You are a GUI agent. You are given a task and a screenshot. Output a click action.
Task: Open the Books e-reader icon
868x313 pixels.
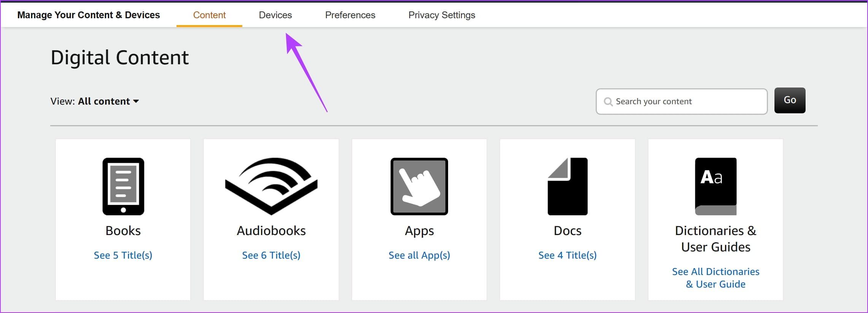pos(123,186)
